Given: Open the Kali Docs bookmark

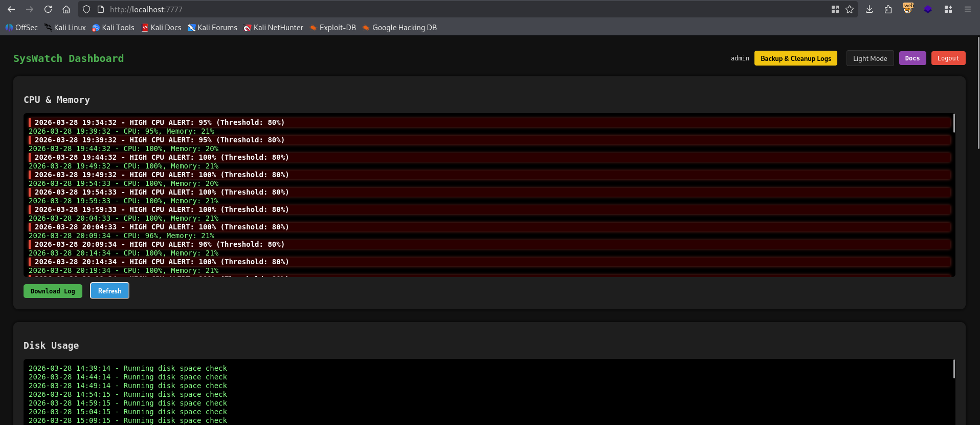Looking at the screenshot, I should tap(161, 28).
